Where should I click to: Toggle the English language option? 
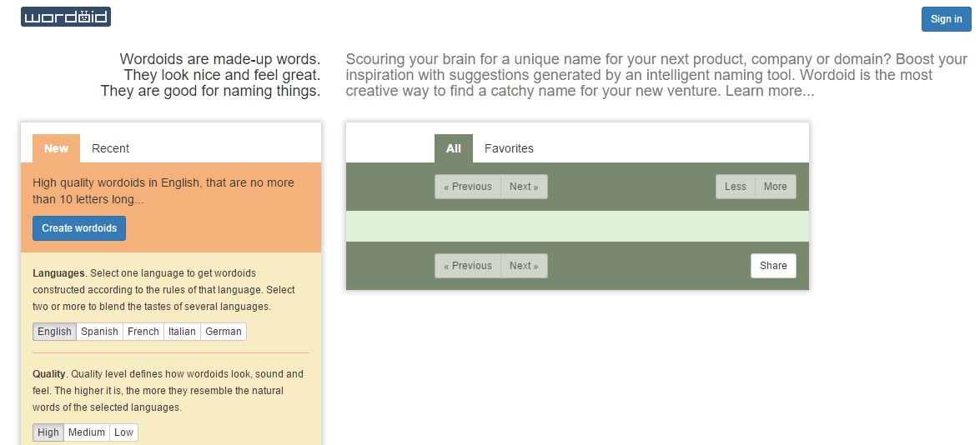[54, 332]
